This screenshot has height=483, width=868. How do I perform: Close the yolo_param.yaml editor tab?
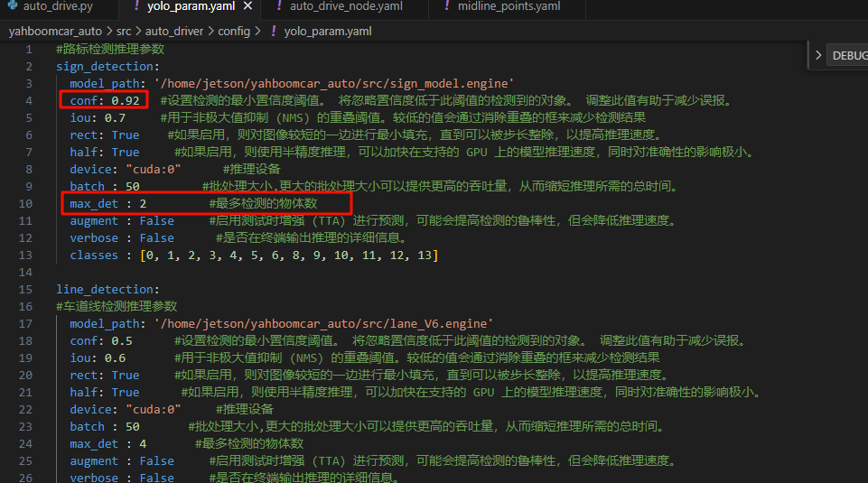(247, 6)
